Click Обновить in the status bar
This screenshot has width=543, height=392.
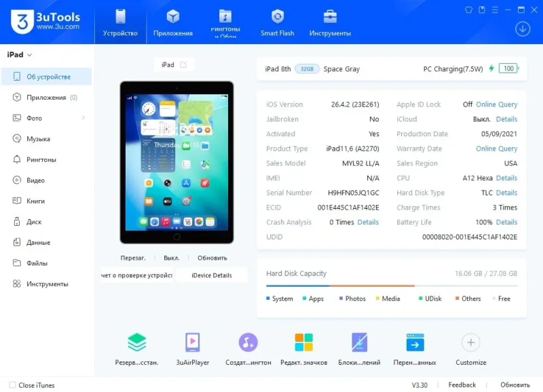(514, 385)
